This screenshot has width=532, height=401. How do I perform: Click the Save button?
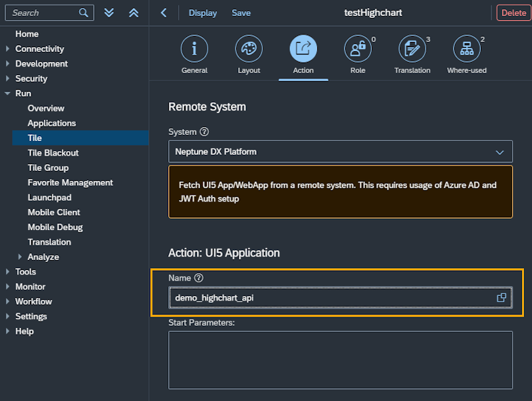click(x=241, y=13)
